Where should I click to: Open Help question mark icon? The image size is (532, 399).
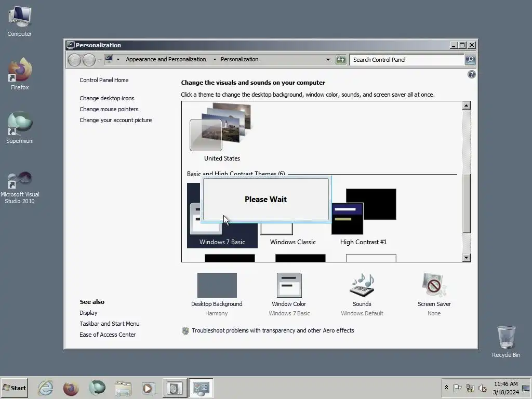pos(471,74)
